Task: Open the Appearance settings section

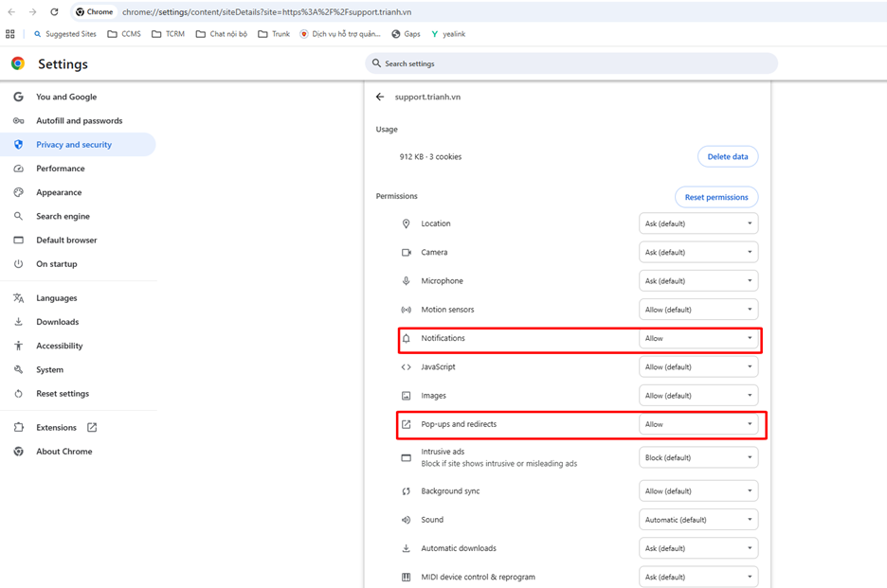Action: point(78,192)
